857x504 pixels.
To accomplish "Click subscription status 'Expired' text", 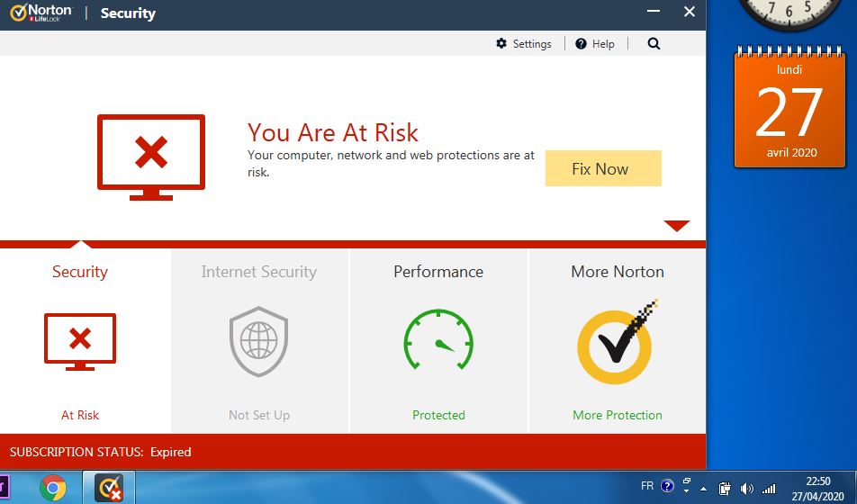I will 170,452.
